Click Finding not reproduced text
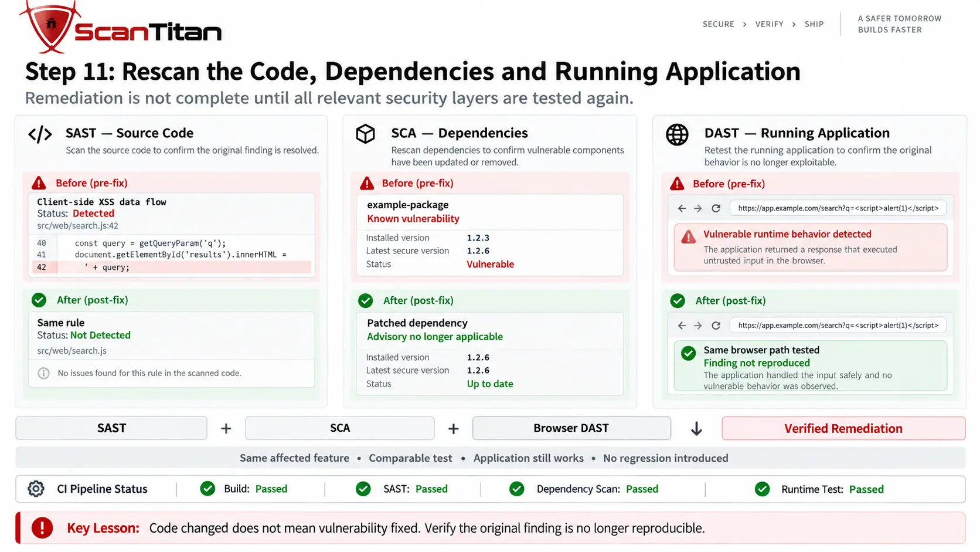The width and height of the screenshot is (980, 552). coord(757,363)
